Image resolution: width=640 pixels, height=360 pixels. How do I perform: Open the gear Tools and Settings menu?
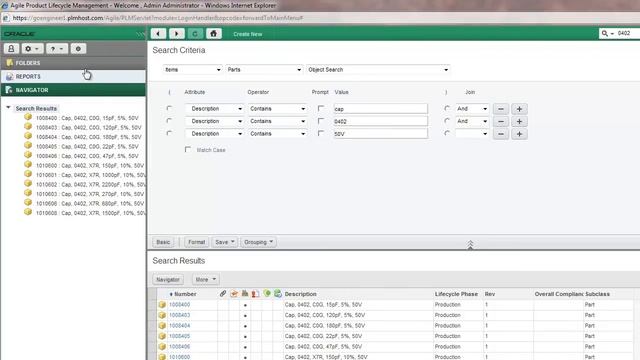coord(31,49)
